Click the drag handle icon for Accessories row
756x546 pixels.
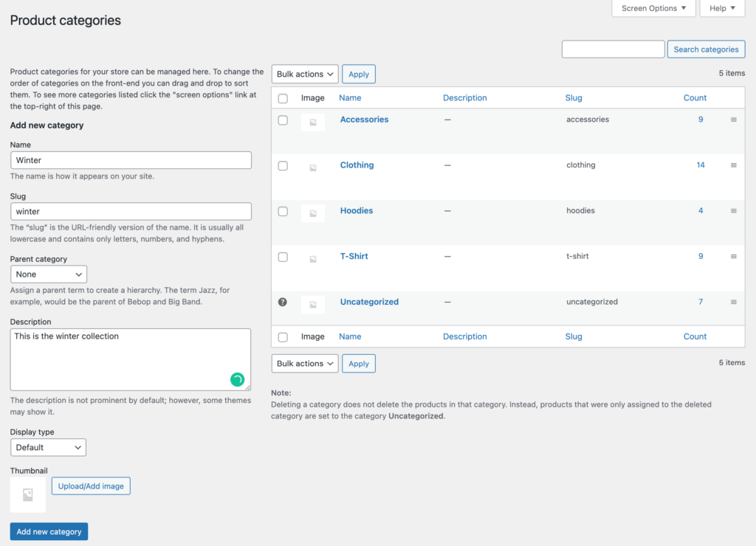click(x=733, y=120)
